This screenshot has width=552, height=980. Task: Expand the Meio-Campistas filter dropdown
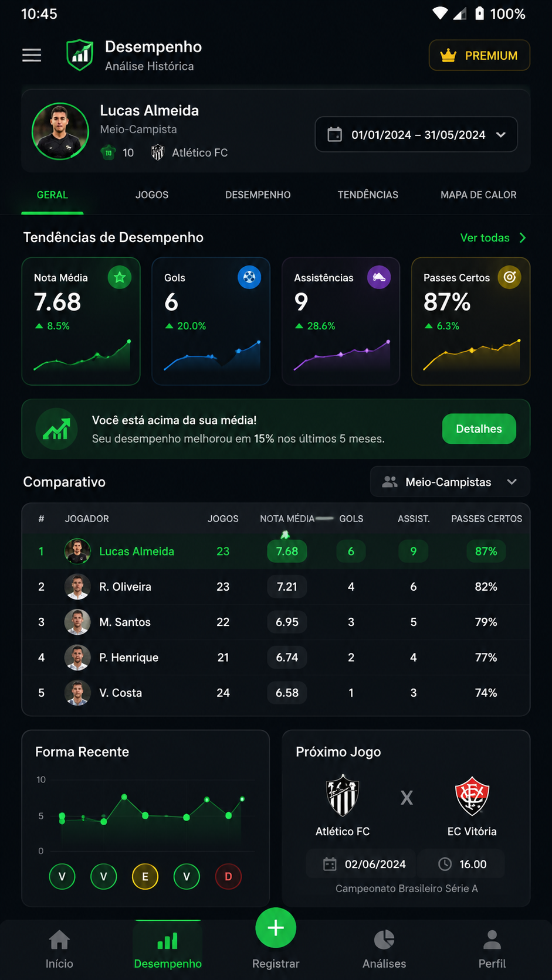[x=450, y=482]
